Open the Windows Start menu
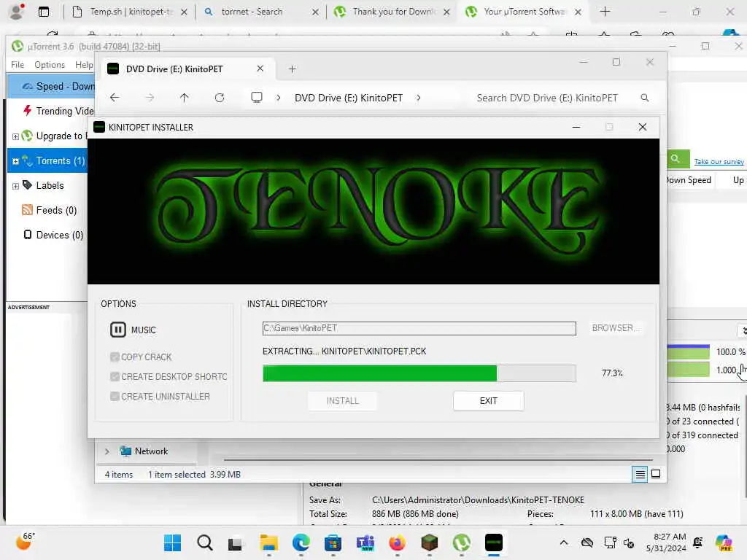This screenshot has height=560, width=747. click(172, 542)
